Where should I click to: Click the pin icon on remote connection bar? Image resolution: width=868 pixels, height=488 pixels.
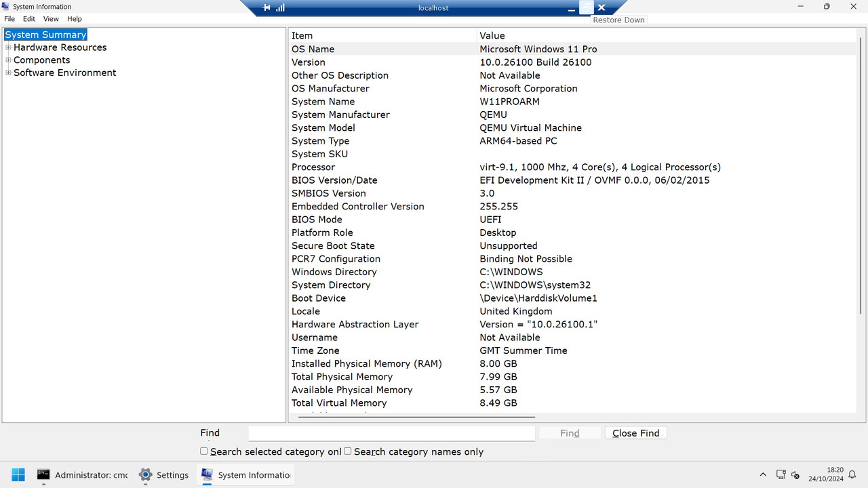point(266,7)
